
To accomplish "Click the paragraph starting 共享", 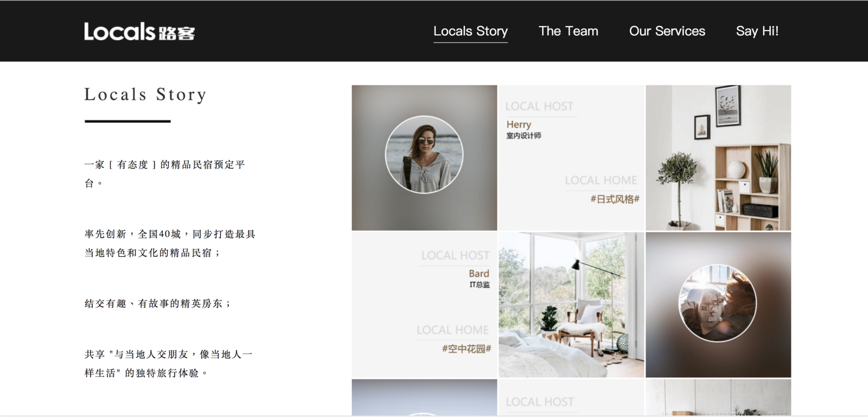I will 169,364.
